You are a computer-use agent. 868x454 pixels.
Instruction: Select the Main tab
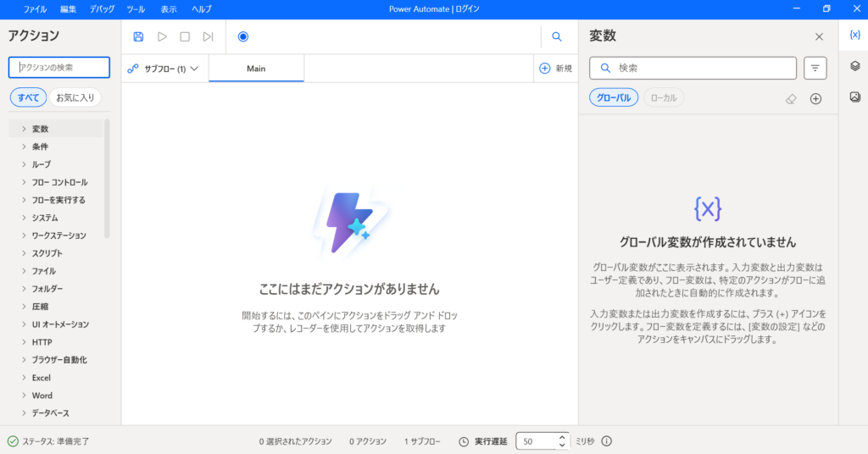click(256, 69)
